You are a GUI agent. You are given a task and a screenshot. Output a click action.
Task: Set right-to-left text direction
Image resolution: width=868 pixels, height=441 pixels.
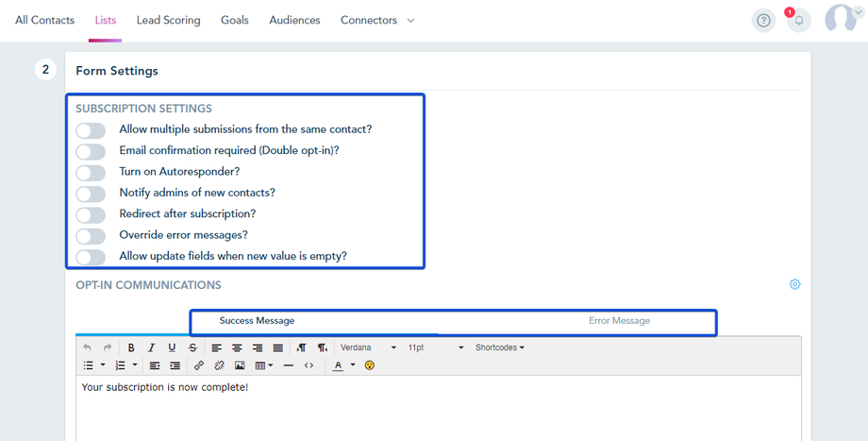click(x=322, y=348)
